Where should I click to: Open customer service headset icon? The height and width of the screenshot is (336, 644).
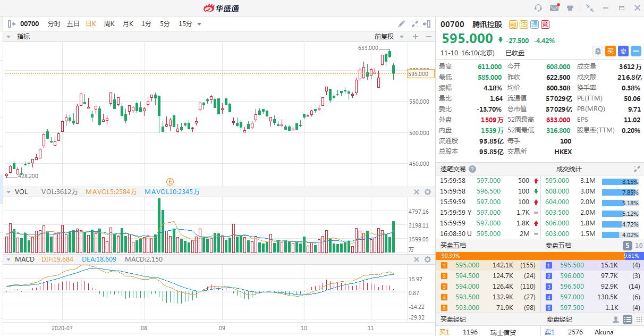click(538, 8)
